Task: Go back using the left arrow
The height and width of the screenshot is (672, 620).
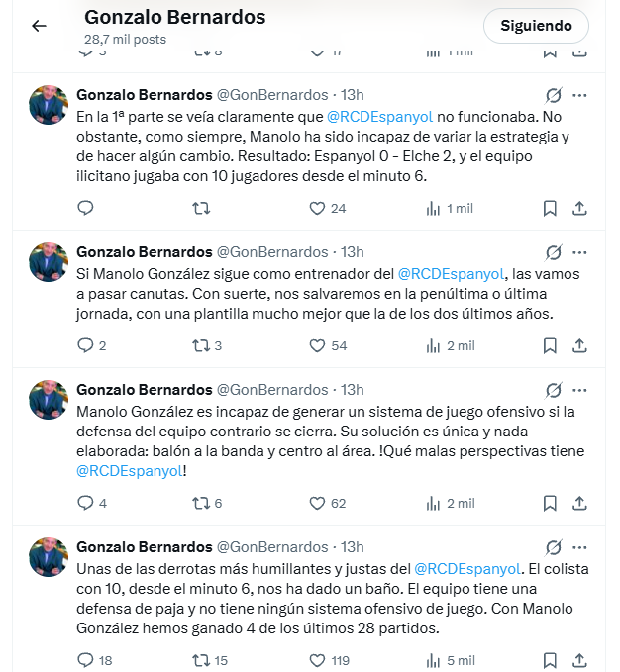Action: (39, 26)
